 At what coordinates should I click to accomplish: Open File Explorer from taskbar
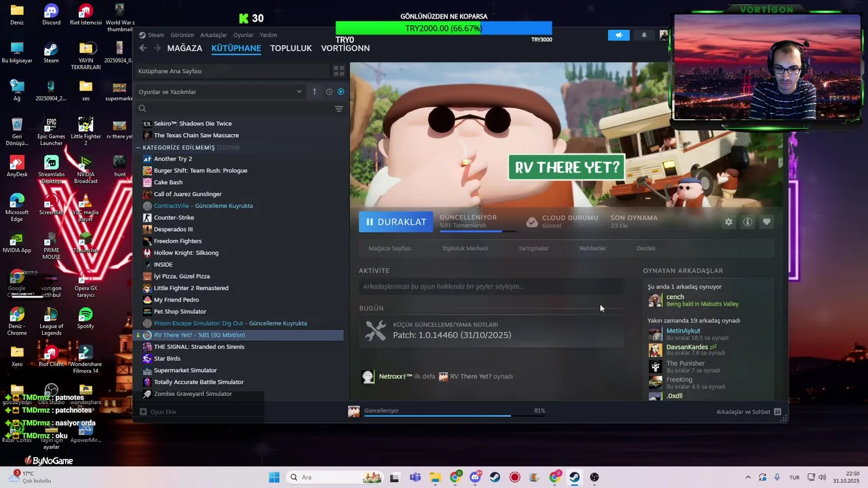(x=435, y=477)
